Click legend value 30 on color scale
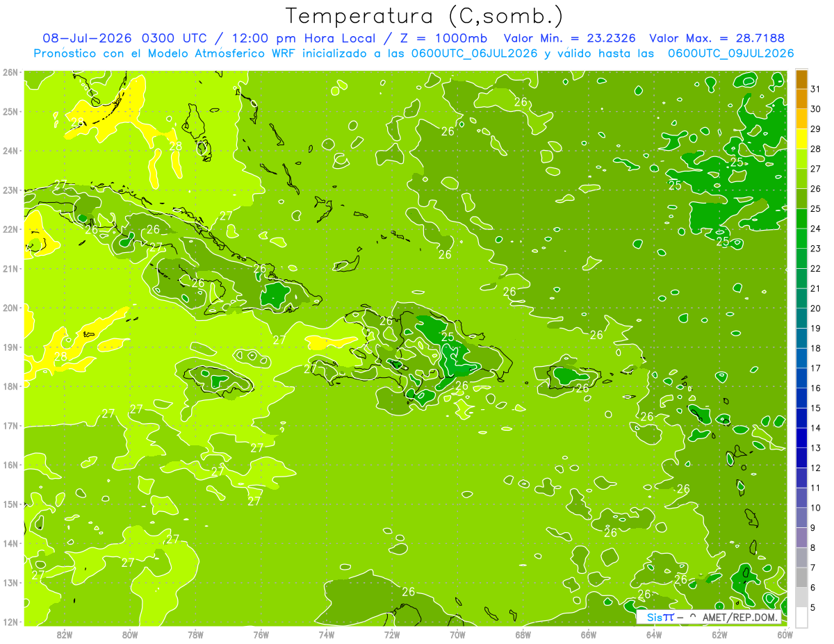Screen dimensions: 834x644 [x=816, y=108]
